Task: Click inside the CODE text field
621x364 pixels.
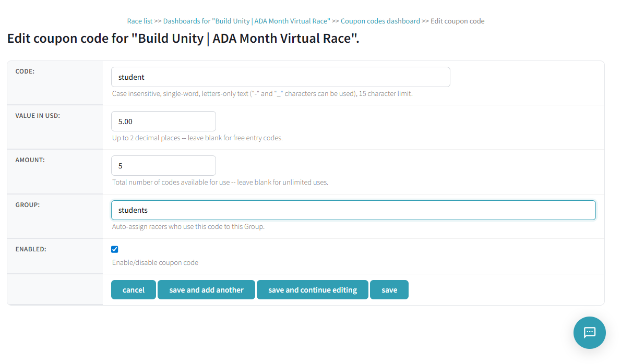Action: [x=280, y=76]
